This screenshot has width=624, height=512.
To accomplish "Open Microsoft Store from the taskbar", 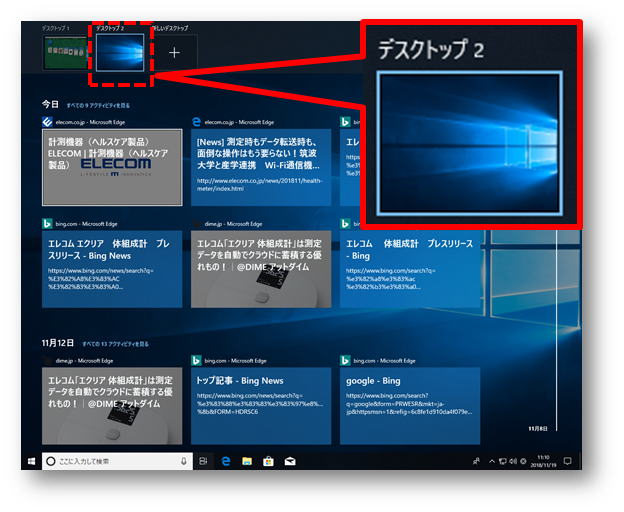I will 269,461.
